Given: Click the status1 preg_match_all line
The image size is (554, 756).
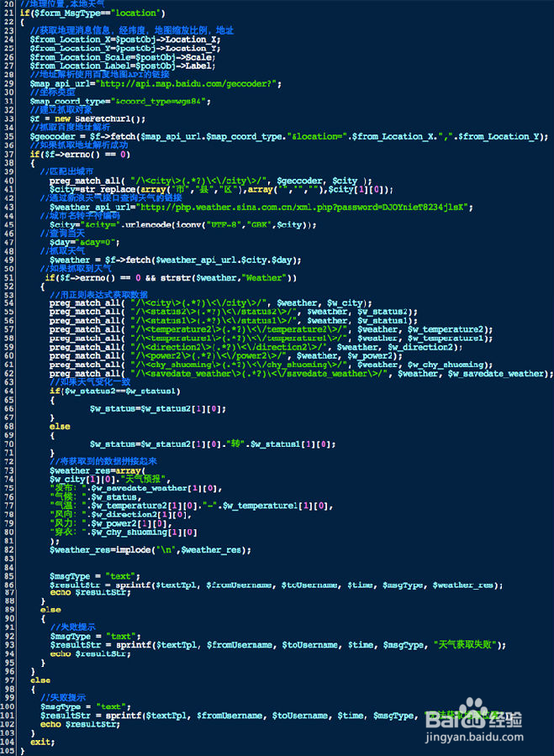Looking at the screenshot, I should click(x=234, y=321).
